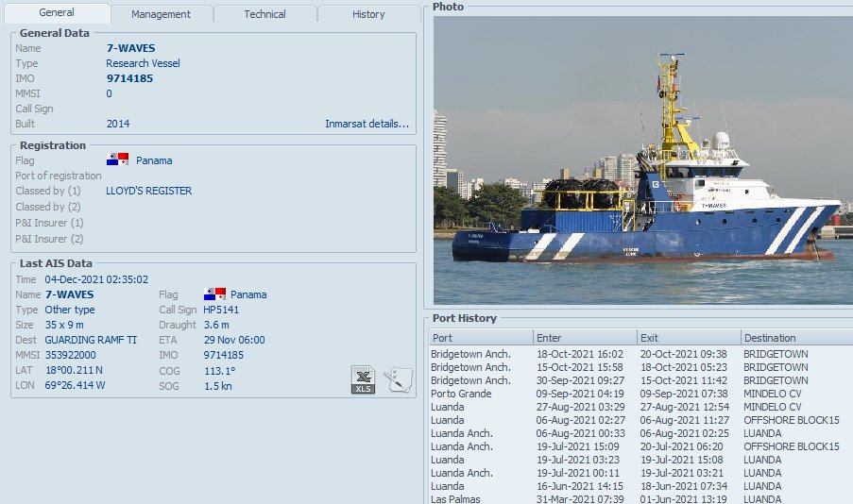Click Panama flag text in Last AIS Data
Viewport: 853px width, 504px height.
[248, 294]
